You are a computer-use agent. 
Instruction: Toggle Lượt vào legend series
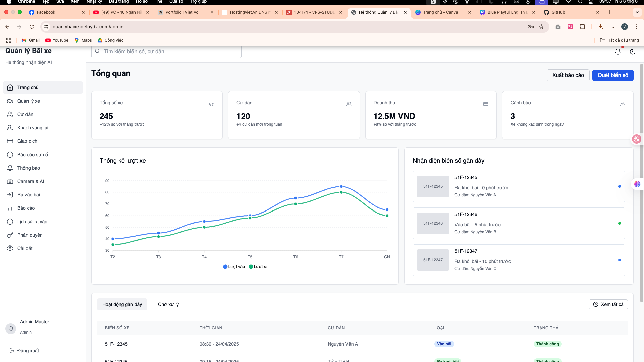pos(234,267)
